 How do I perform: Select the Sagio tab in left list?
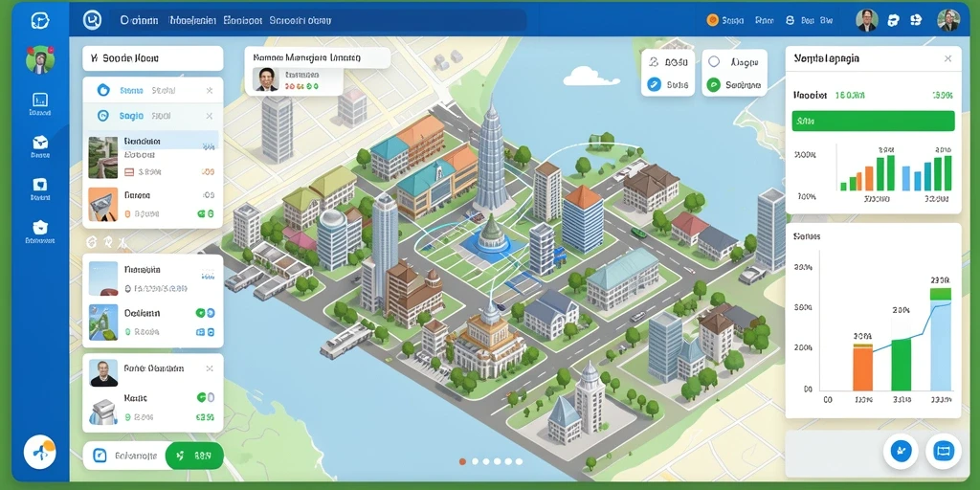coord(131,116)
